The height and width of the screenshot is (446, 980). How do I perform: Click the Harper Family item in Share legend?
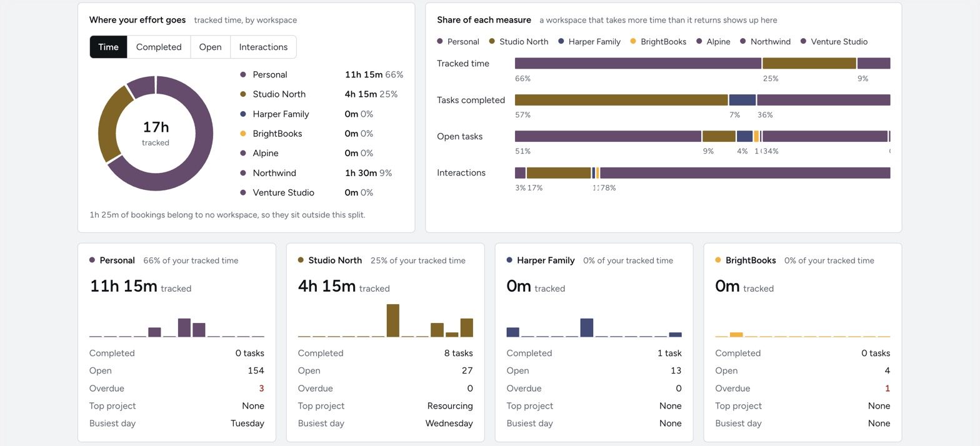(589, 42)
